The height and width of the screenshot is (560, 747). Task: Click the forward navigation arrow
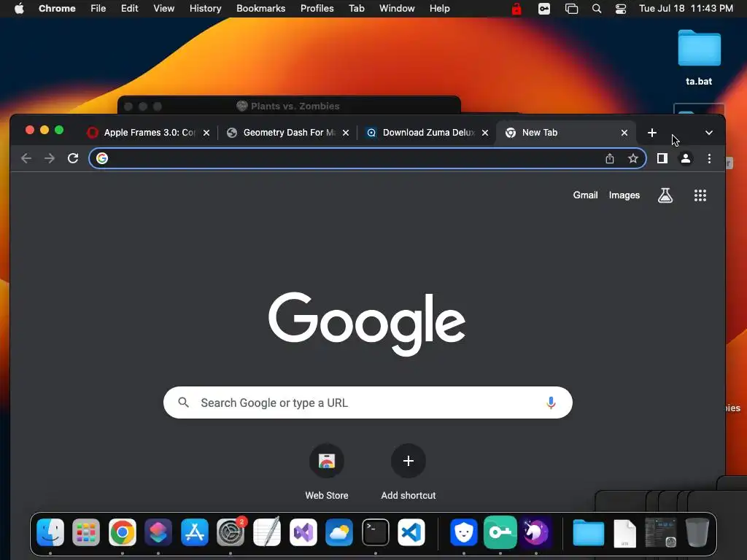tap(50, 158)
